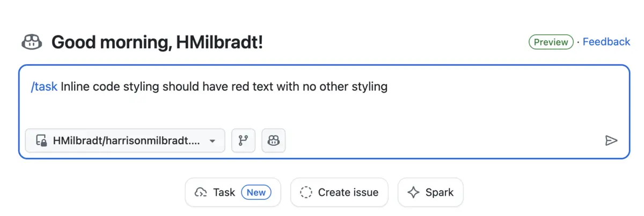Click the Copilot agent icon in prompt toolbar
Image resolution: width=644 pixels, height=216 pixels.
tap(274, 140)
